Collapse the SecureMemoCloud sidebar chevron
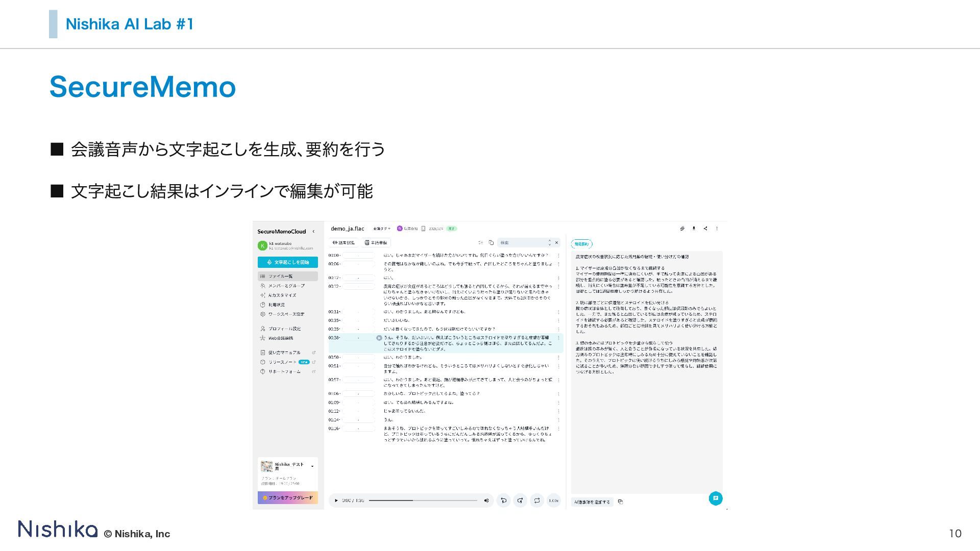This screenshot has width=980, height=551. click(313, 232)
